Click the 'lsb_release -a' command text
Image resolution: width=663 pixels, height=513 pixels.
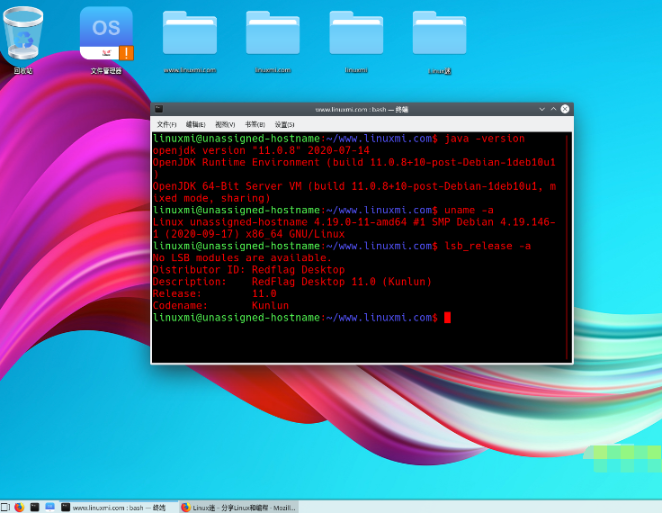(488, 246)
